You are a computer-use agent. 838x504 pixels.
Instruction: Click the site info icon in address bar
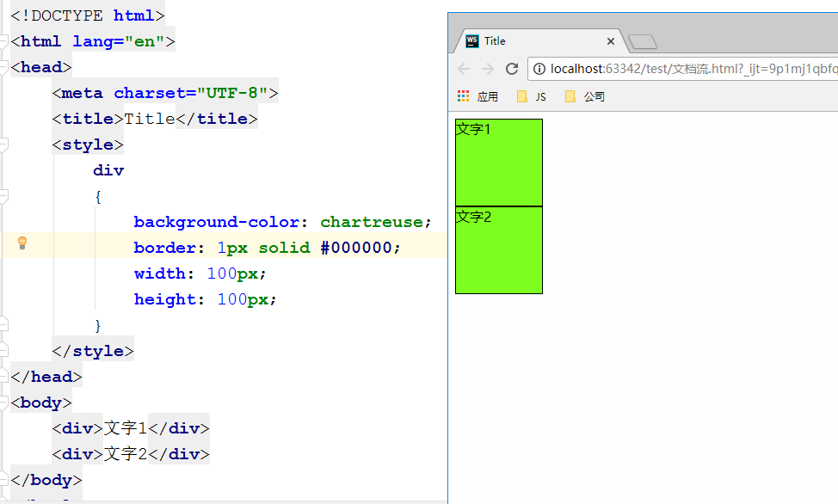point(539,69)
